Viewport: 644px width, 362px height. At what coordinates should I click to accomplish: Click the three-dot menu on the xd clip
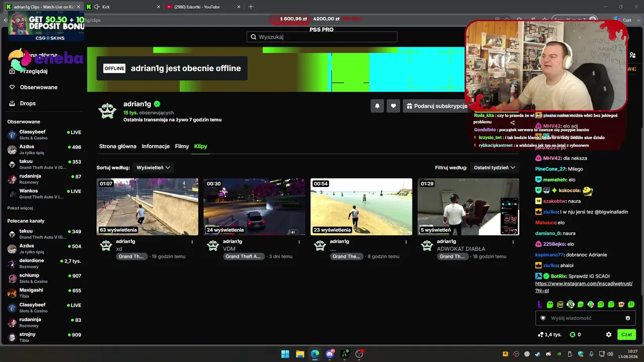(x=192, y=242)
